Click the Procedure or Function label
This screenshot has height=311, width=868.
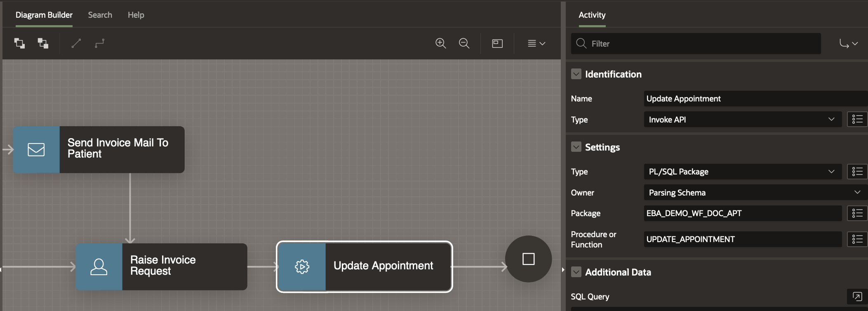594,239
